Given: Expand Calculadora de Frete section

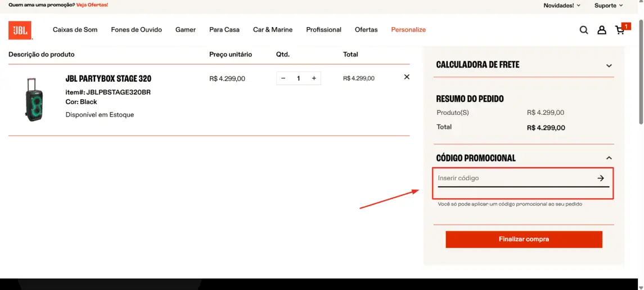Looking at the screenshot, I should coord(609,65).
